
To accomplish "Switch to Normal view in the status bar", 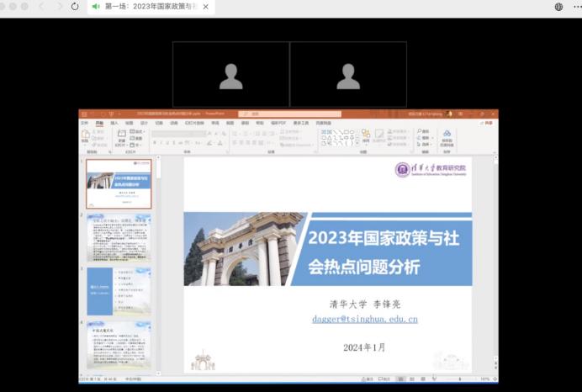I will (400, 379).
